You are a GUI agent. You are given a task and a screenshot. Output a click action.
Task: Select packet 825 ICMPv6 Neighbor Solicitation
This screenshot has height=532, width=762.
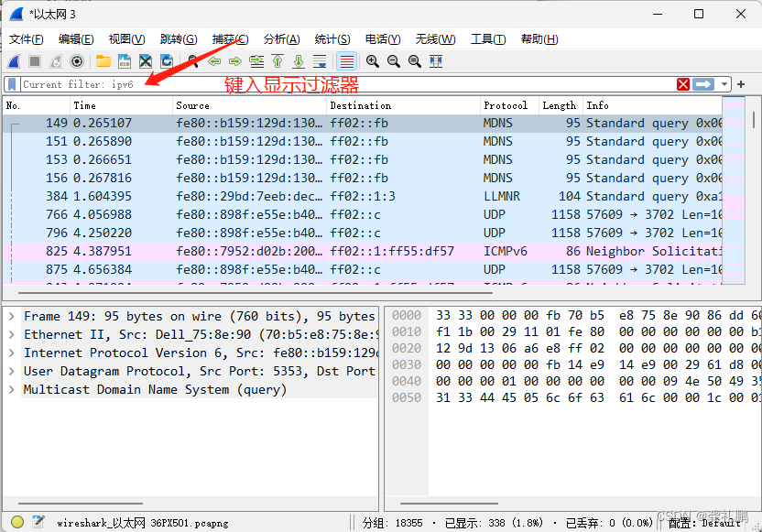coord(363,251)
